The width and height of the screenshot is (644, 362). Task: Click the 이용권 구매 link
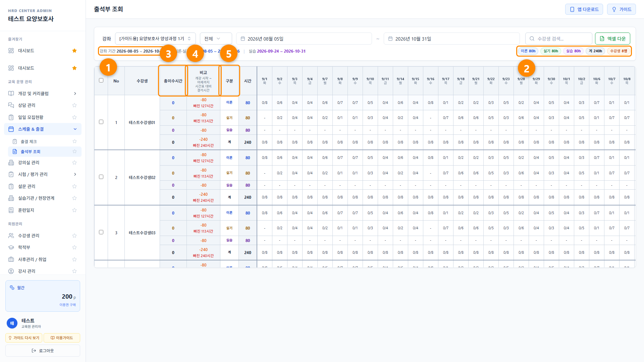point(67,305)
